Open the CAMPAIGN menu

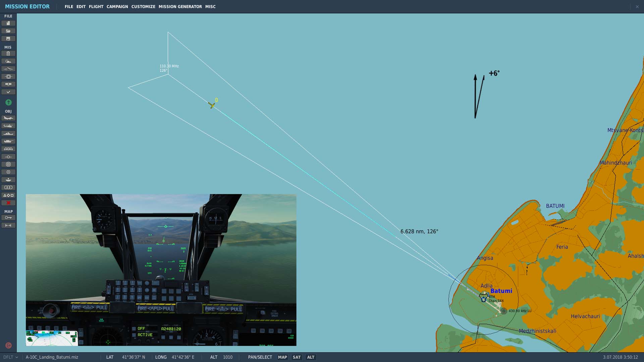(x=117, y=7)
